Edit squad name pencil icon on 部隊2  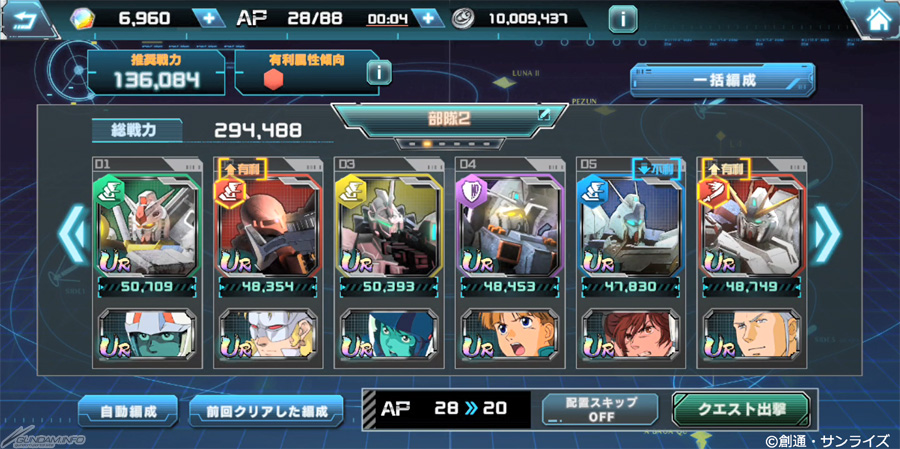543,115
